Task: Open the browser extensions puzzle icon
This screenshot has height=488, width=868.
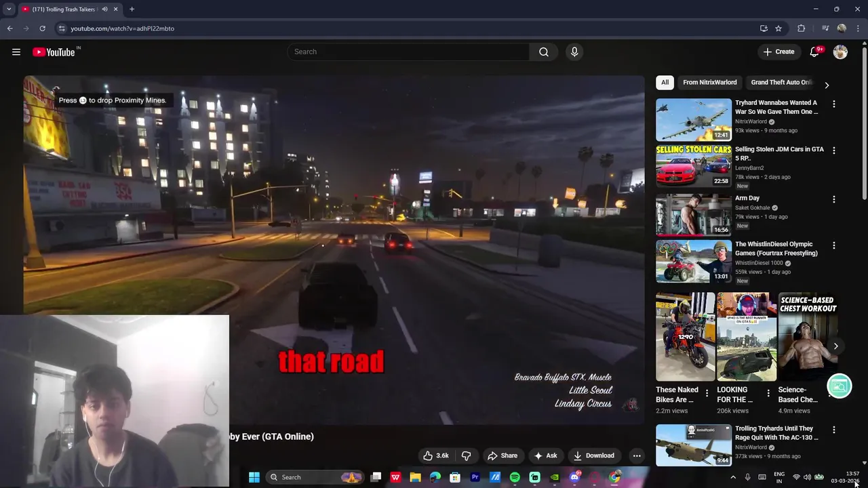Action: point(802,28)
